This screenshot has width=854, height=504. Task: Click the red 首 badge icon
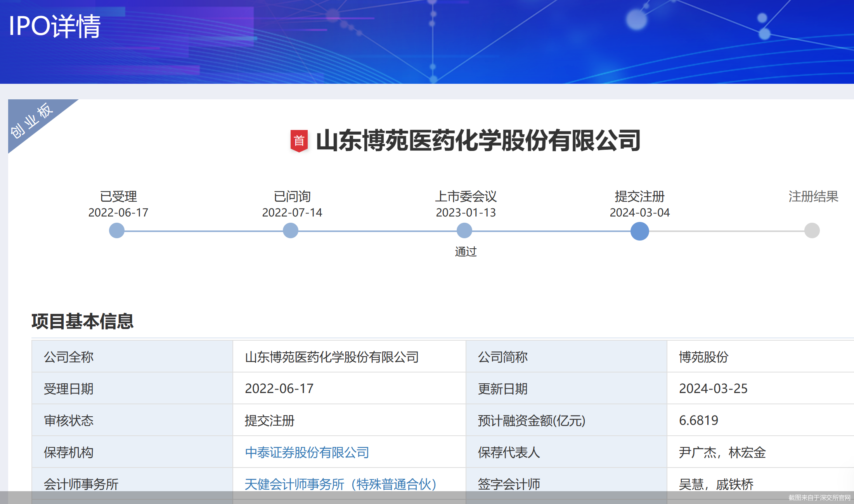click(x=299, y=141)
